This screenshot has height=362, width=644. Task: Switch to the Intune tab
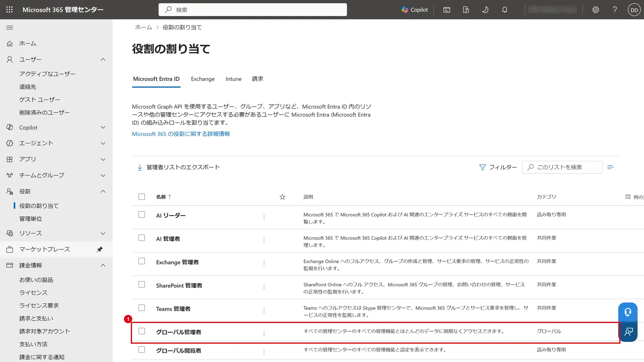click(x=233, y=79)
